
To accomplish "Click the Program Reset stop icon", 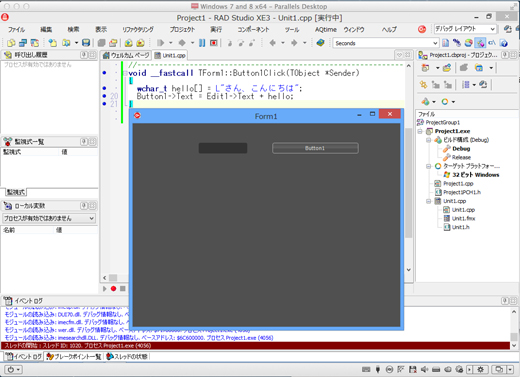I will pyautogui.click(x=214, y=43).
